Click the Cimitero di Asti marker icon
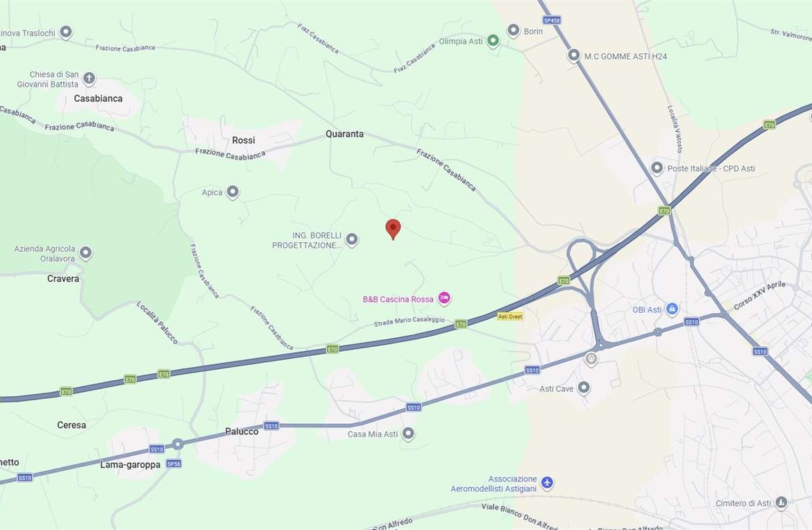This screenshot has height=530, width=812. tap(781, 502)
